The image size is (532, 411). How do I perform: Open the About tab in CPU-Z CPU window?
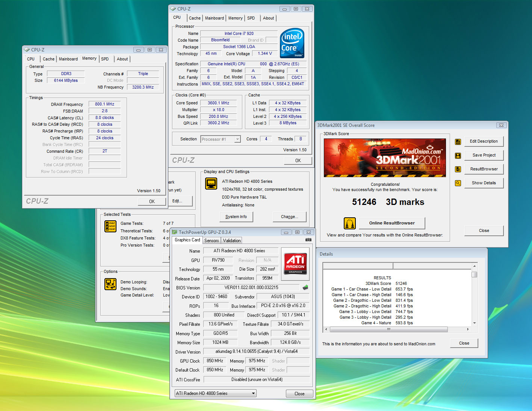point(268,18)
